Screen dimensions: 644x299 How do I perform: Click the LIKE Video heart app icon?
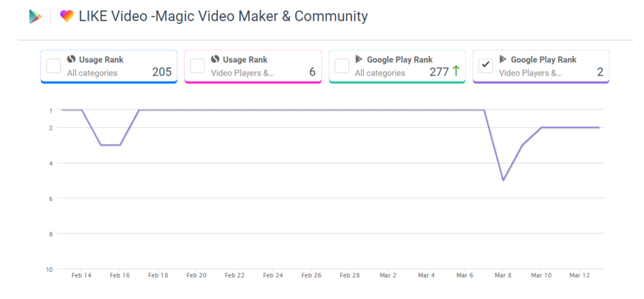(x=67, y=16)
